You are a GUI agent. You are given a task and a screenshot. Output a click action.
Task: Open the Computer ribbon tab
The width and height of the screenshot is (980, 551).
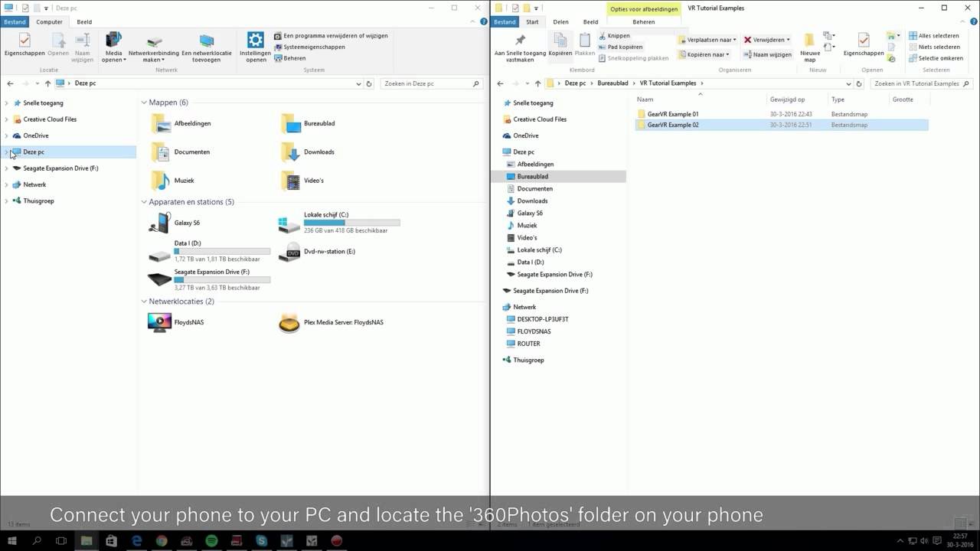pos(49,22)
